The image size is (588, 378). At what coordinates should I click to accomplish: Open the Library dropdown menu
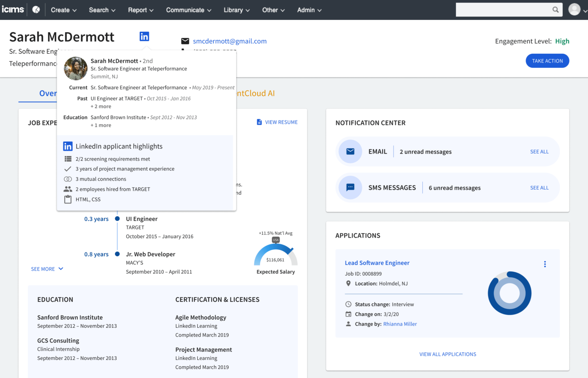pyautogui.click(x=236, y=10)
